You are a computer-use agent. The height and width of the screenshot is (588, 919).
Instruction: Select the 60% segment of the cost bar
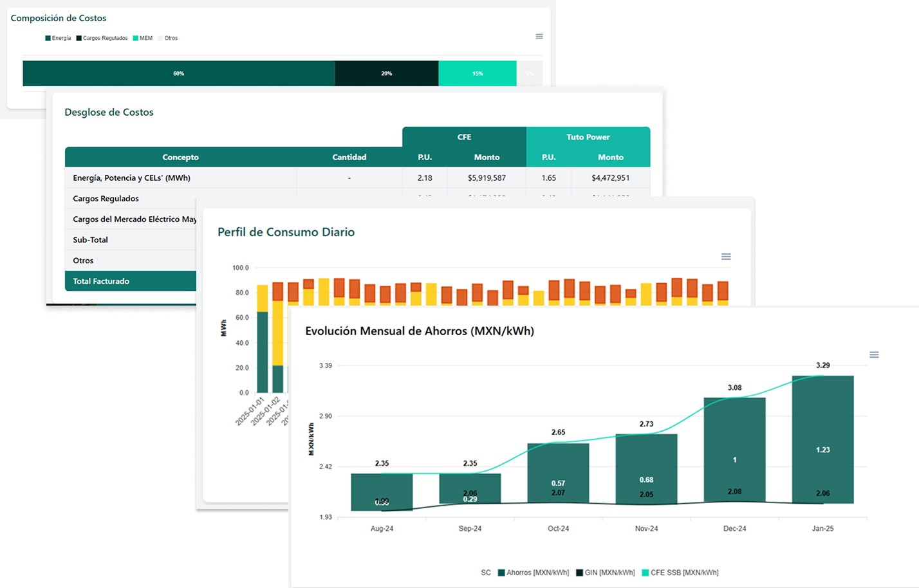[x=179, y=73]
